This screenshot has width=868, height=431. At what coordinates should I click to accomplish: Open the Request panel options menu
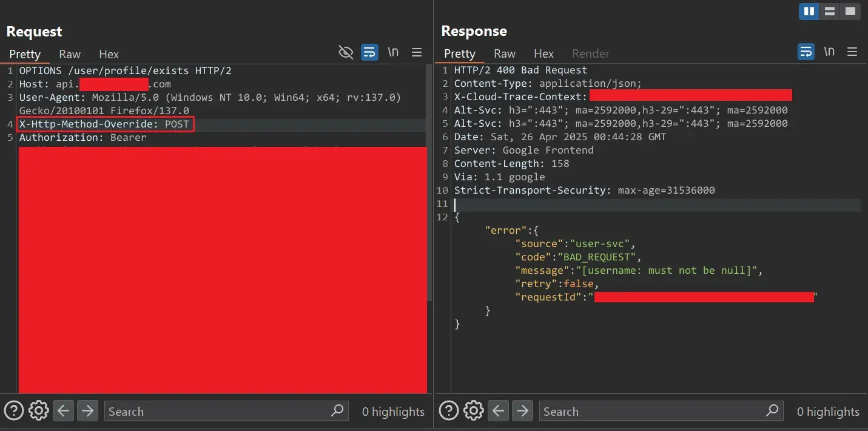click(x=417, y=53)
